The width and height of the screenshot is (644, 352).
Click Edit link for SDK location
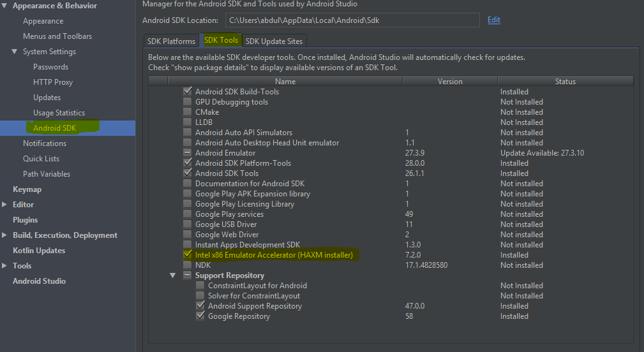[x=493, y=20]
